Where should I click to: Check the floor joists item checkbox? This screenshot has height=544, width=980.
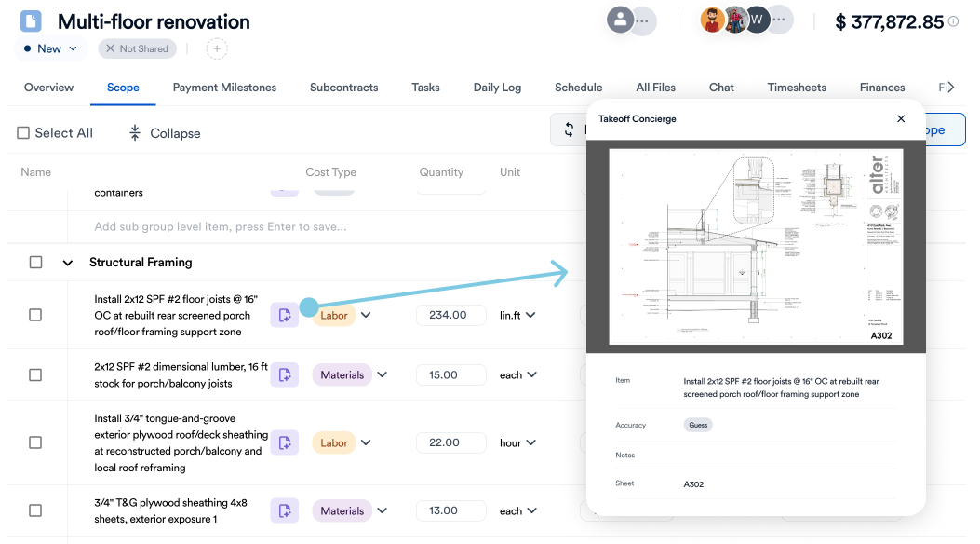point(35,315)
